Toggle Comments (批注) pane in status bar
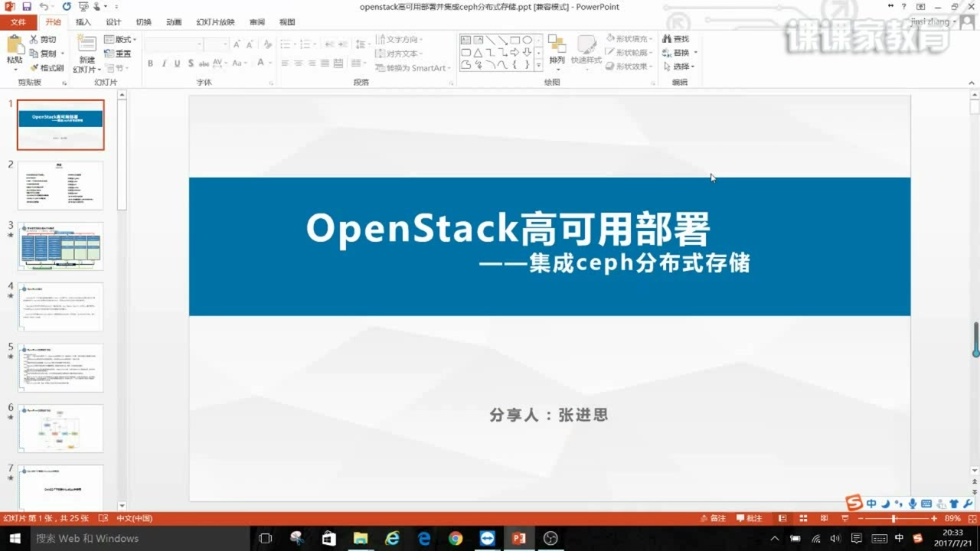Screen dimensions: 980x551 pos(749,518)
